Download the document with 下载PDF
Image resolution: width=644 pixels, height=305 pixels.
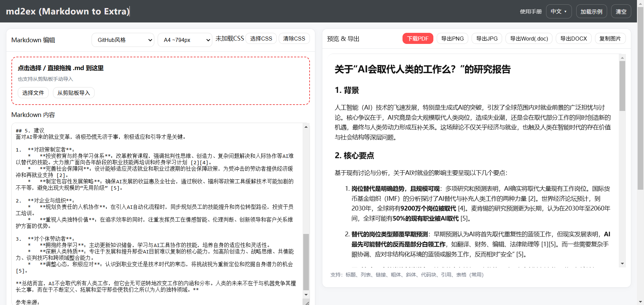click(x=418, y=39)
